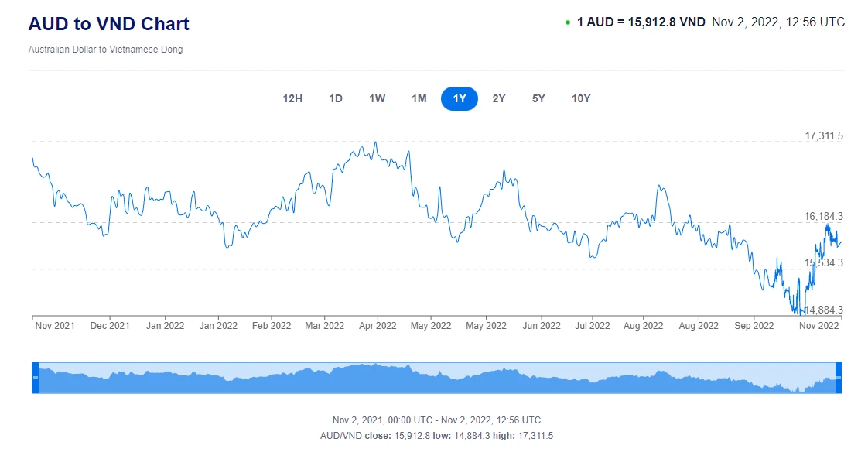The height and width of the screenshot is (473, 868).
Task: Switch chart to the 1D range
Action: click(x=336, y=98)
